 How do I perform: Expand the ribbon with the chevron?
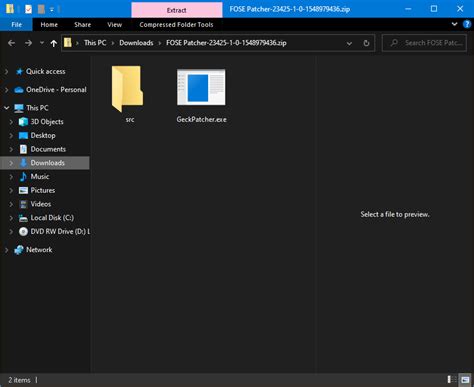(x=454, y=24)
